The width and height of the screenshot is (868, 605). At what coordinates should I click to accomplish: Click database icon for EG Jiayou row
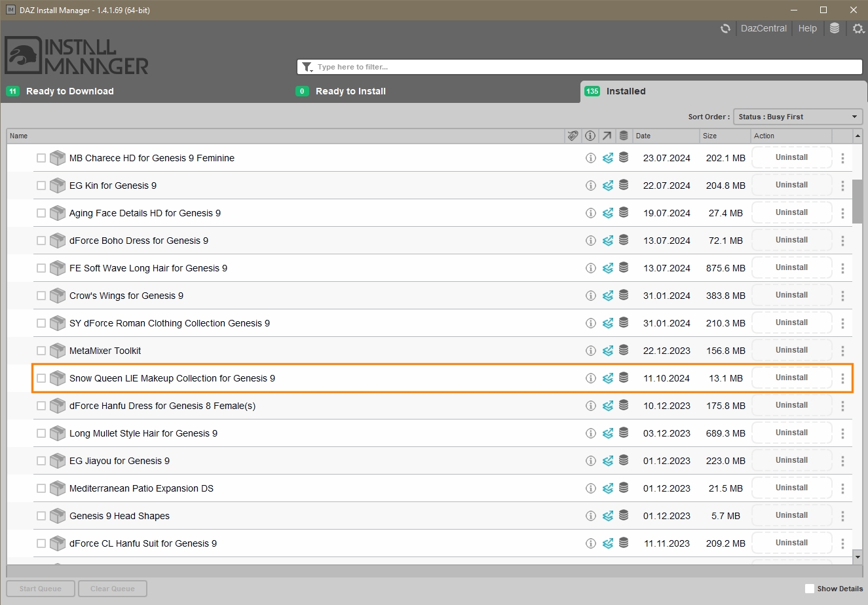pyautogui.click(x=624, y=461)
